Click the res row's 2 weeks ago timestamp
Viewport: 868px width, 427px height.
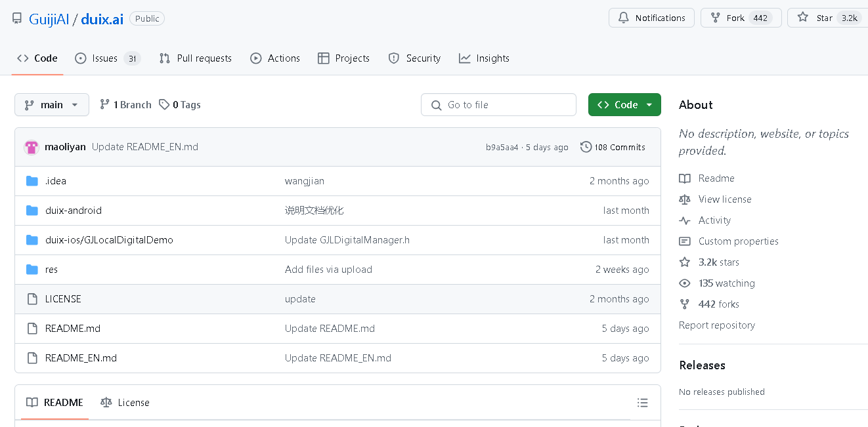click(622, 270)
